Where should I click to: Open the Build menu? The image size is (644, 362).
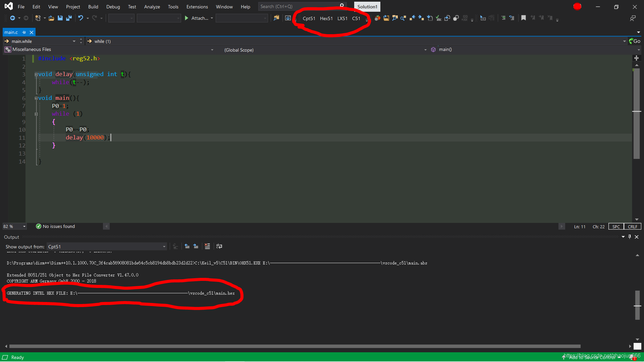click(93, 6)
